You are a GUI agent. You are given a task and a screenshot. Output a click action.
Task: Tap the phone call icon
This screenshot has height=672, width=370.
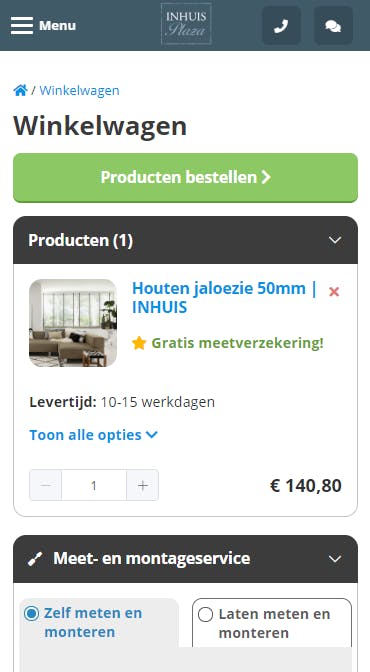tap(281, 26)
